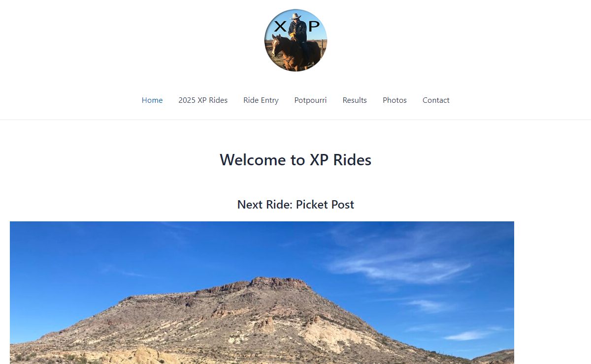The image size is (591, 364).
Task: Open the Picket Post mountain photo
Action: pos(262,293)
